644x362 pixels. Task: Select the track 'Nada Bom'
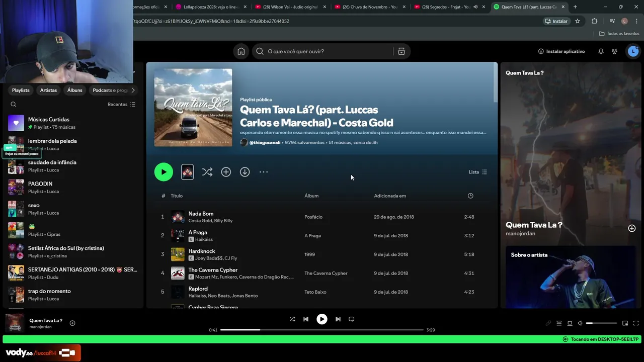point(201,214)
